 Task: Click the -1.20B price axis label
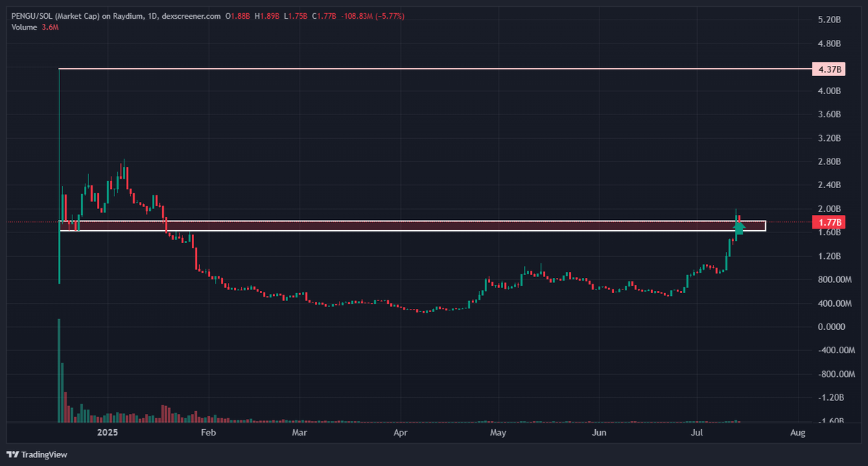pos(831,397)
